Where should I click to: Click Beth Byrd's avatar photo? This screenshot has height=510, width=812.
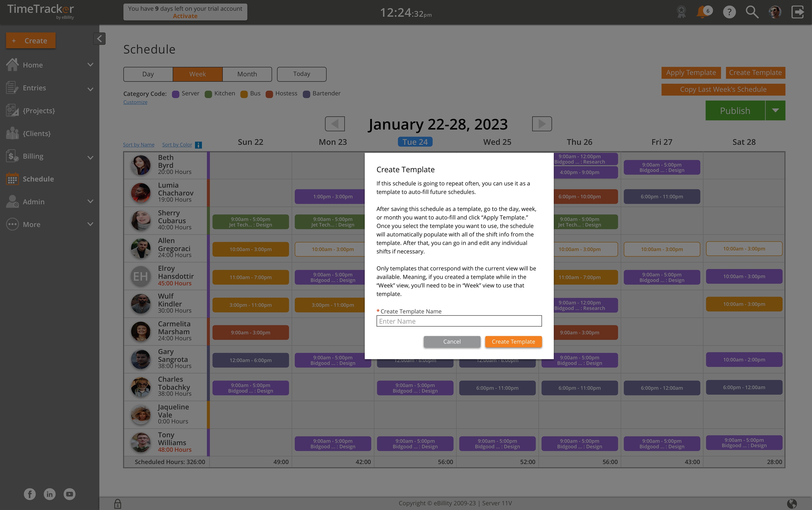(141, 165)
